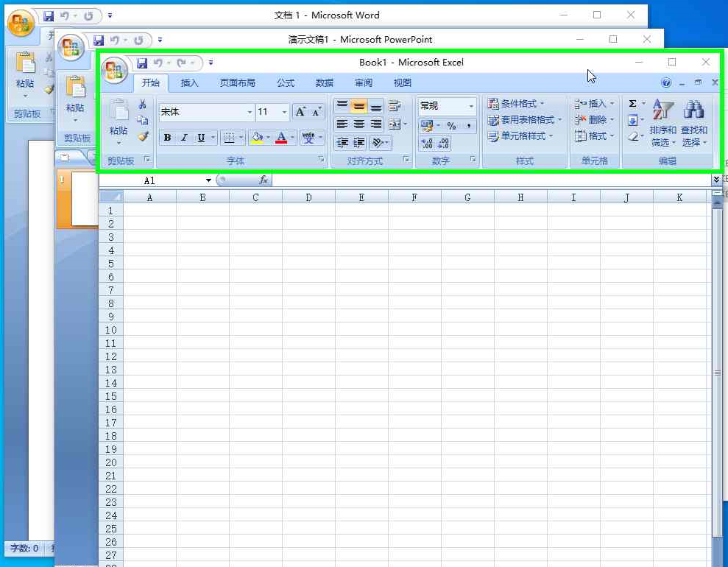Open 条件格式 conditional formatting menu
The height and width of the screenshot is (567, 728).
(x=515, y=104)
